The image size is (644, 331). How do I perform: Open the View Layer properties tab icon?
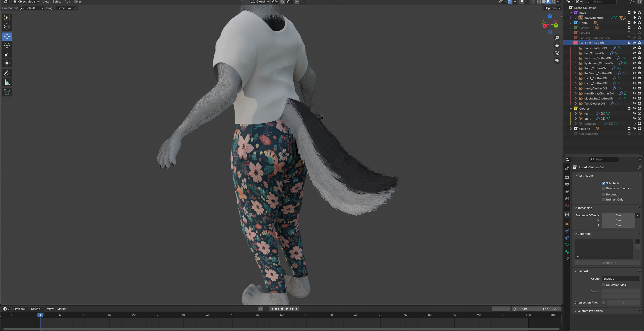point(567,191)
